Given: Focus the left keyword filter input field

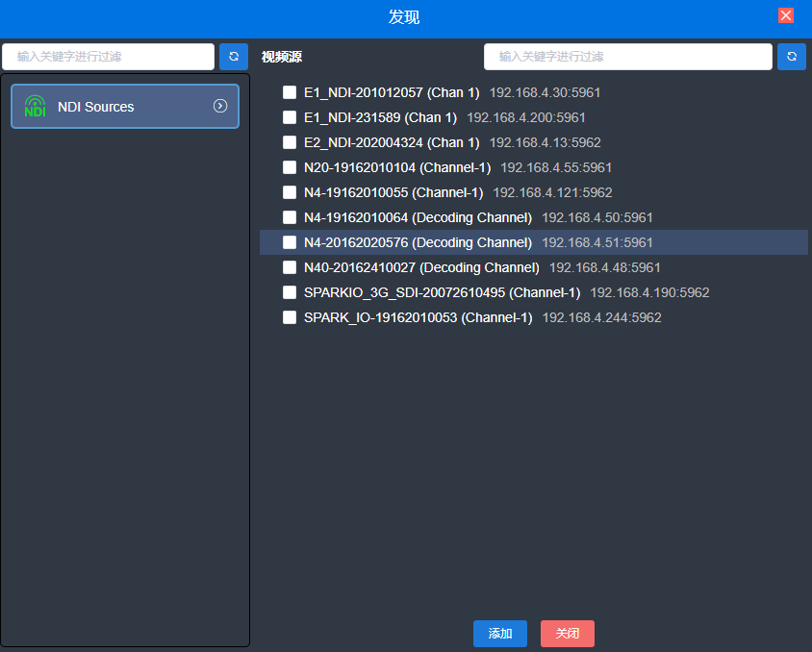Looking at the screenshot, I should click(x=108, y=57).
